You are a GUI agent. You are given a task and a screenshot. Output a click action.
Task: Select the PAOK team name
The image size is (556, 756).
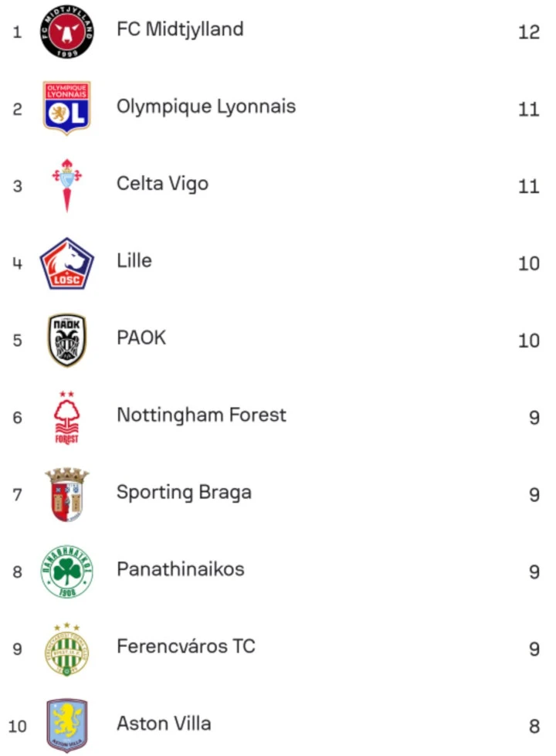tap(141, 338)
